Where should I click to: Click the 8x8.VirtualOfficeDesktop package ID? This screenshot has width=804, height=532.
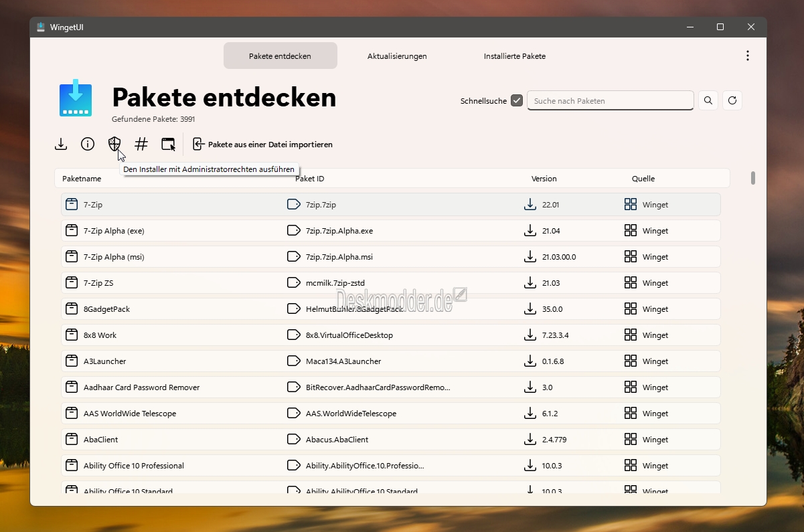click(349, 335)
